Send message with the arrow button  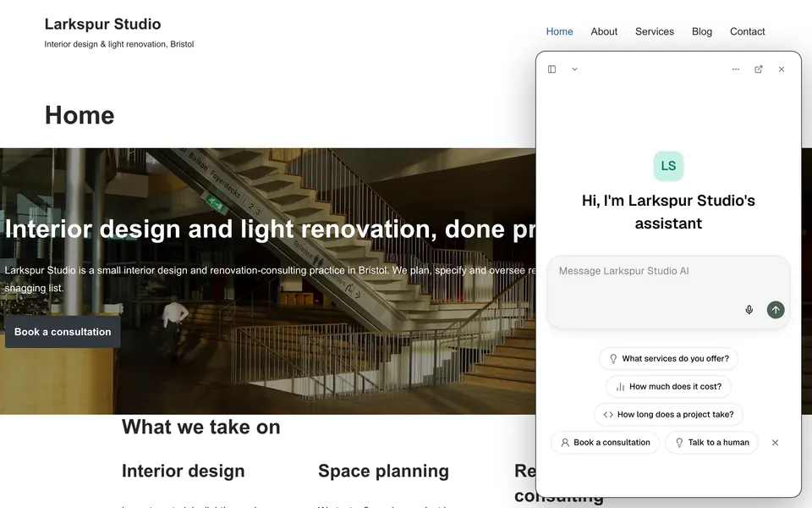776,310
